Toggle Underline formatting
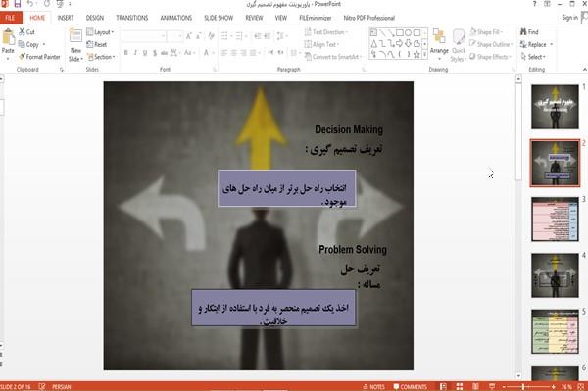Image resolution: width=588 pixels, height=391 pixels. (145, 53)
